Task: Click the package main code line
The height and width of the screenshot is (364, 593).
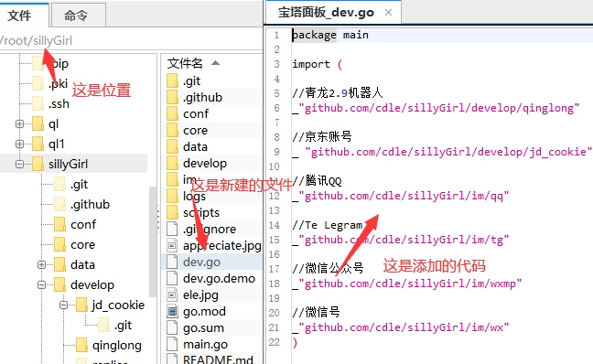Action: click(329, 35)
